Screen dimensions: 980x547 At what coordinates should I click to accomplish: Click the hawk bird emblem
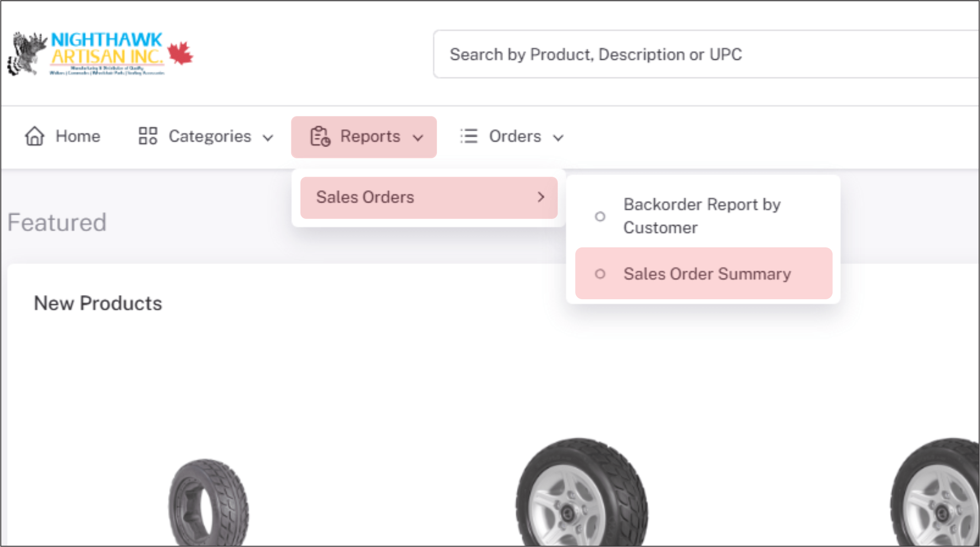27,54
